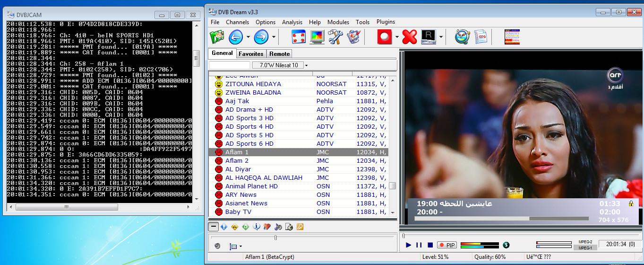Viewport: 644px width, 265px height.
Task: Open the Help menu
Action: [315, 22]
